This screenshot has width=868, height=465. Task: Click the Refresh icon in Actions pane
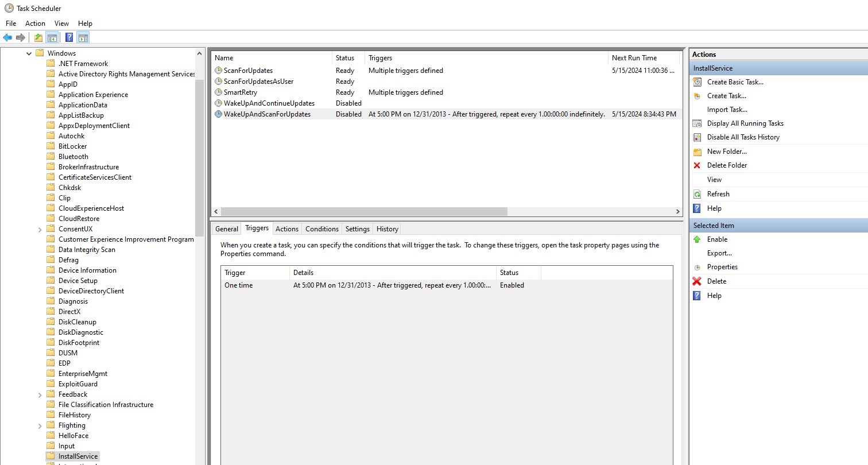[696, 193]
